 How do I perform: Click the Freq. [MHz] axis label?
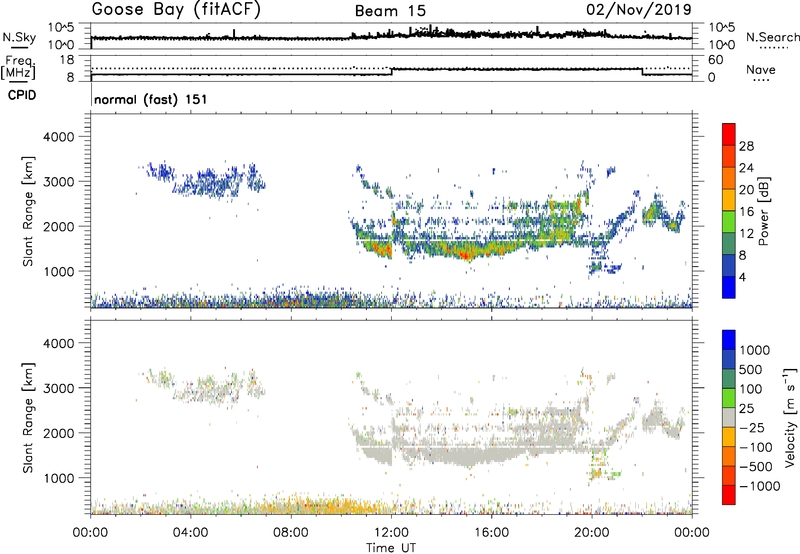click(x=19, y=68)
